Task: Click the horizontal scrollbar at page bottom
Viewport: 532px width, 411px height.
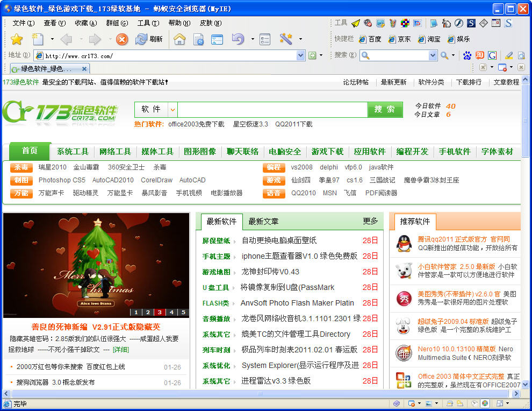Action: [261, 394]
